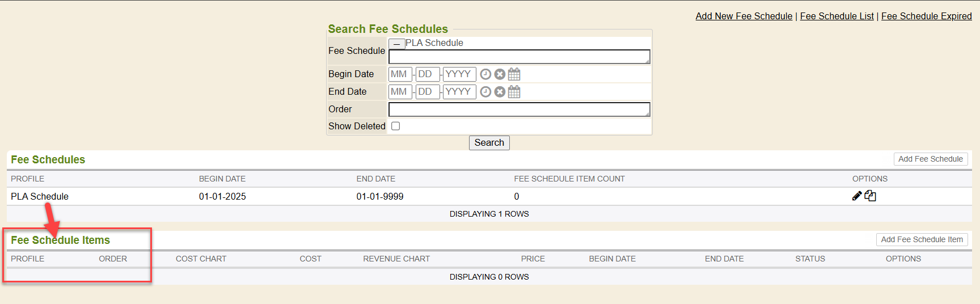Open the Fee Schedule Expired link

pyautogui.click(x=926, y=16)
